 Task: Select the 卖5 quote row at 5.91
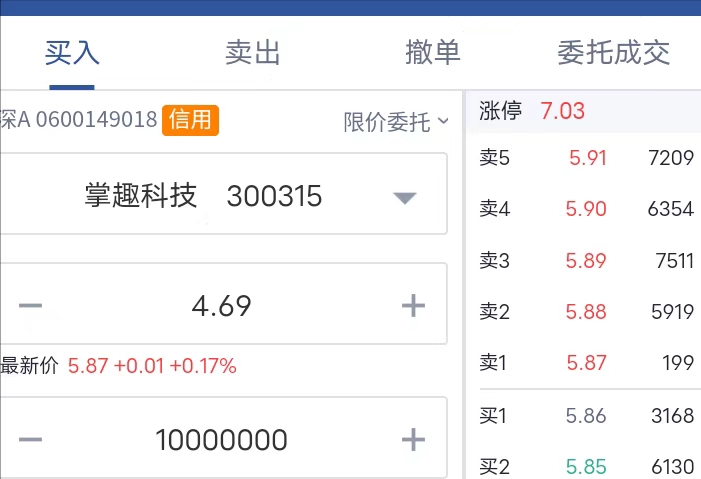click(586, 158)
